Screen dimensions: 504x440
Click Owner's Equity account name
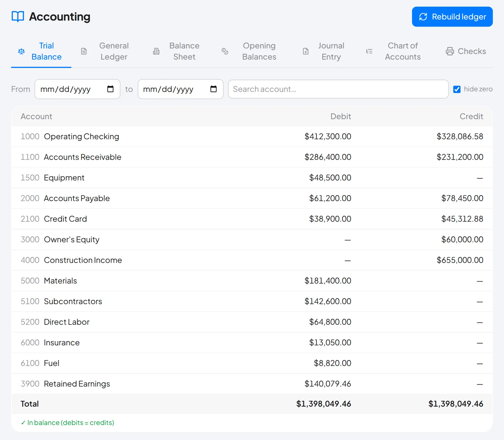[x=72, y=240]
